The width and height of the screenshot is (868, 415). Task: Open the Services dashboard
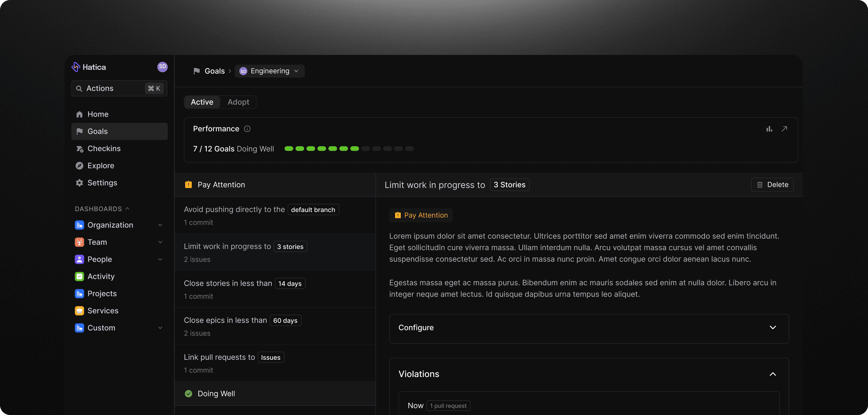103,311
